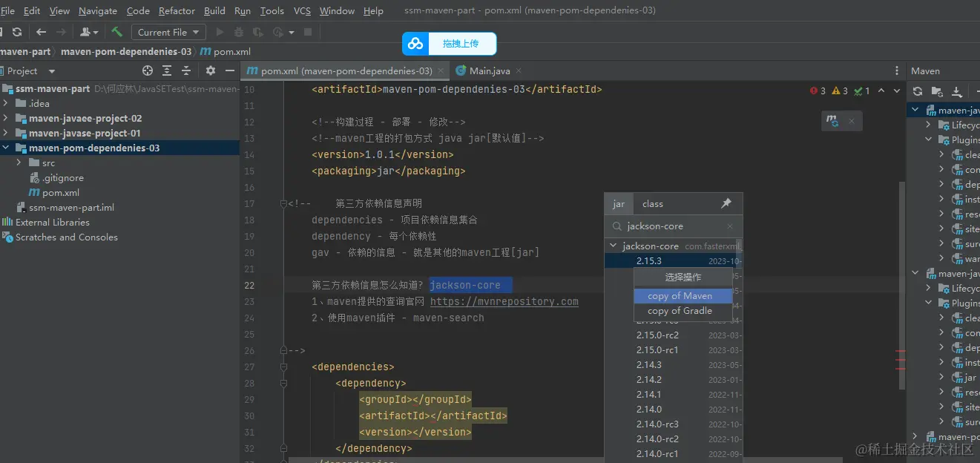The width and height of the screenshot is (980, 463).
Task: Collapse All in the Project panel
Action: (x=185, y=70)
